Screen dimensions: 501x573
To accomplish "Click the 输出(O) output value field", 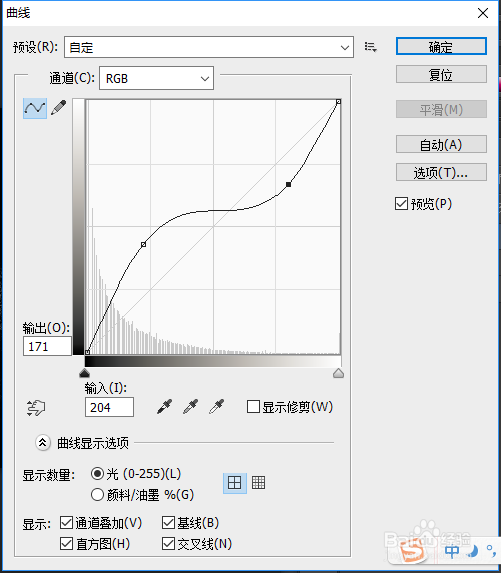I will coord(47,346).
